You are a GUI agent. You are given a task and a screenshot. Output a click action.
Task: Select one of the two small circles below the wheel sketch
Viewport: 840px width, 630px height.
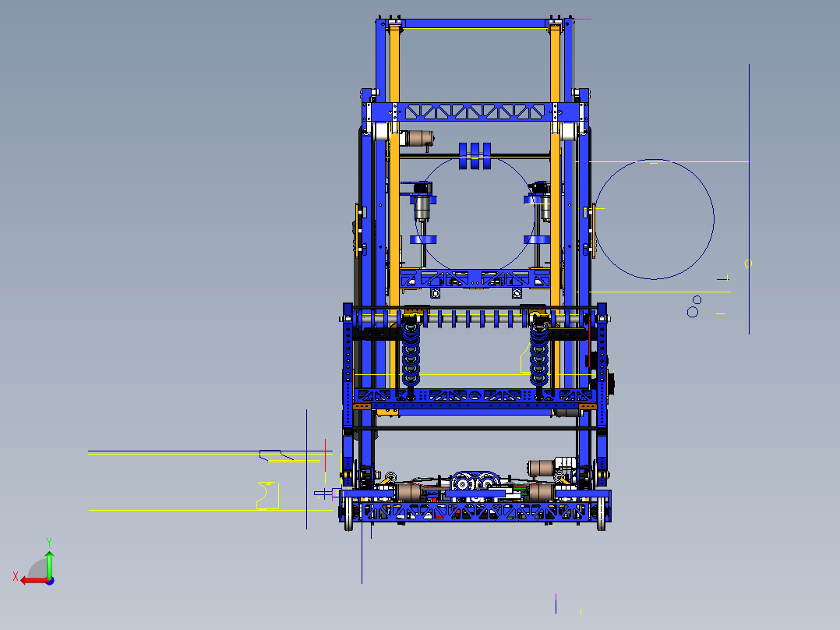click(696, 299)
